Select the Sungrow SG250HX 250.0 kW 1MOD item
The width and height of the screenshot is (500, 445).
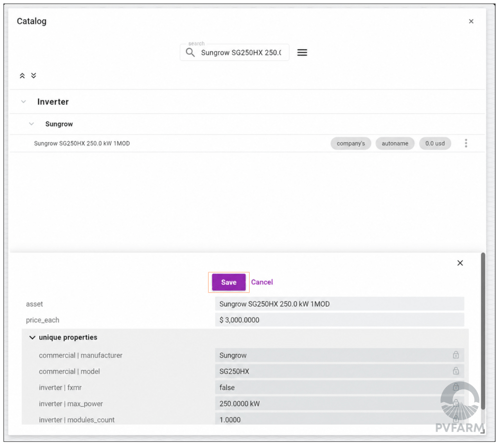coord(82,143)
